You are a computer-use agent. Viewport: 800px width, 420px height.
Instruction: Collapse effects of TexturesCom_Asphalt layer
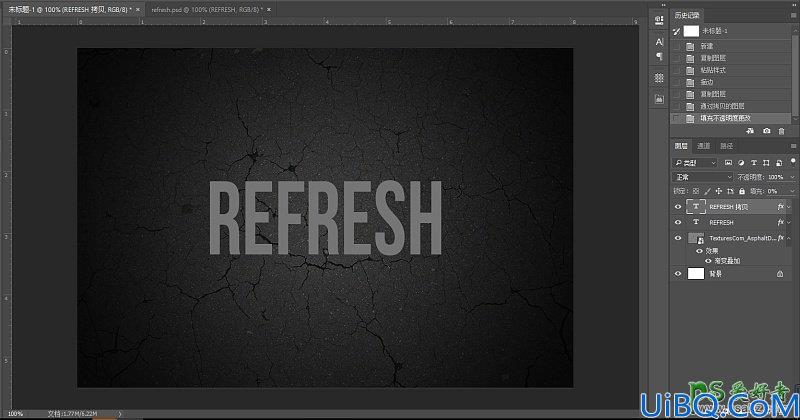click(789, 238)
